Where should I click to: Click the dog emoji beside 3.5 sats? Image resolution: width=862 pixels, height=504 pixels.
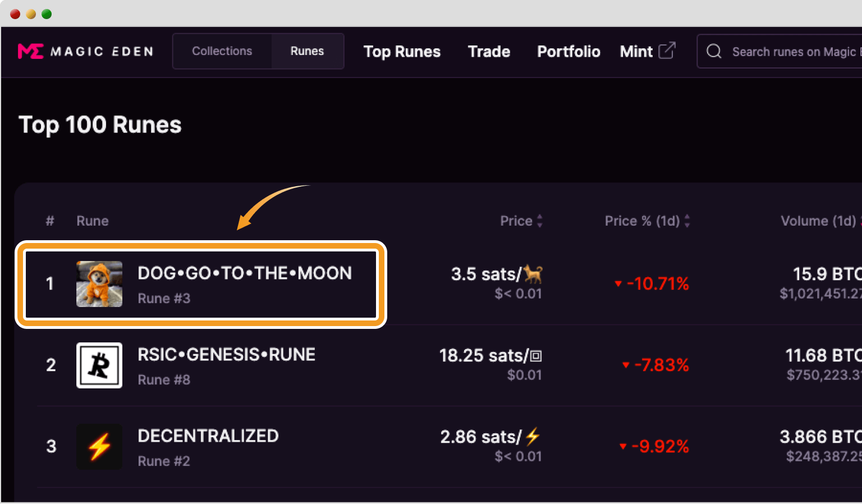[533, 274]
